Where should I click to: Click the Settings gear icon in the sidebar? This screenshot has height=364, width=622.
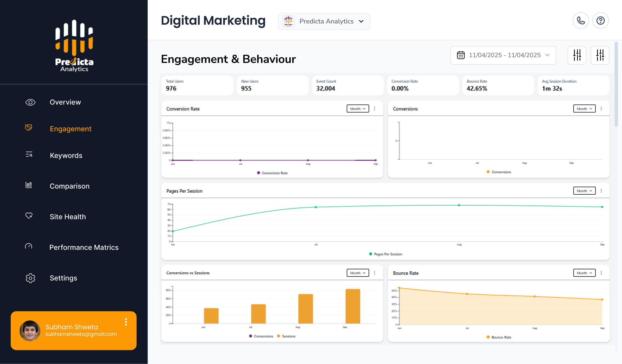pos(30,278)
